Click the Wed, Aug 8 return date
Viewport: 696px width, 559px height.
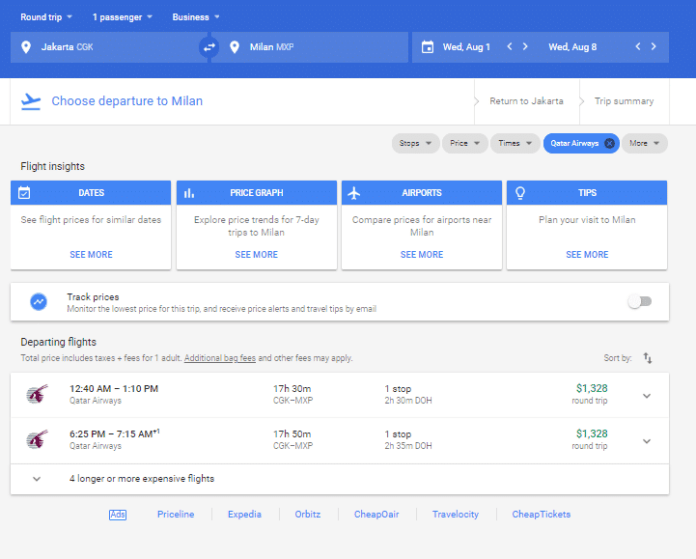(573, 47)
